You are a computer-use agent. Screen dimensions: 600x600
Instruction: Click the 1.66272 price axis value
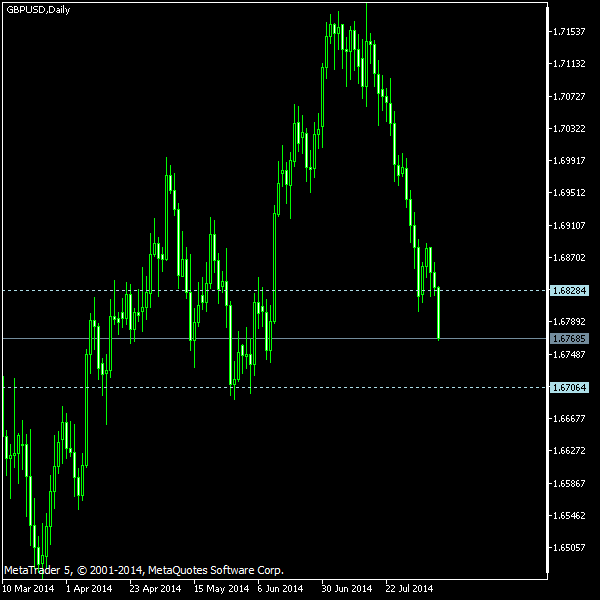point(569,451)
